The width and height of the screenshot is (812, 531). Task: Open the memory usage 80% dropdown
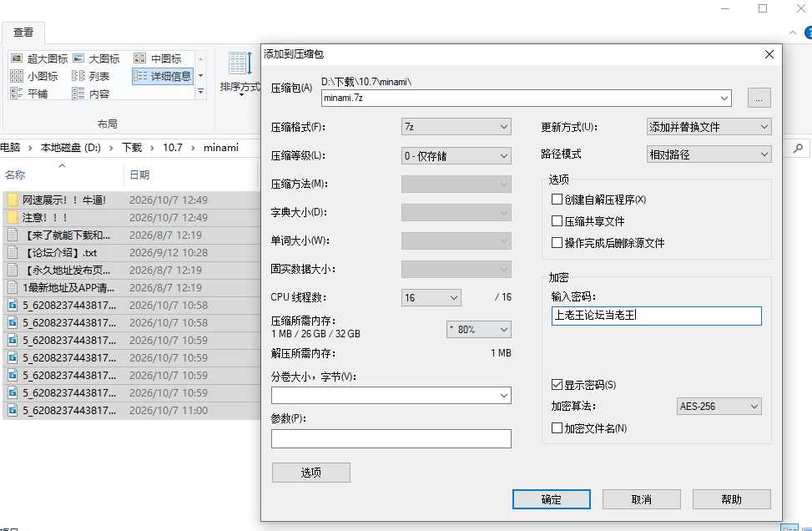pyautogui.click(x=478, y=330)
